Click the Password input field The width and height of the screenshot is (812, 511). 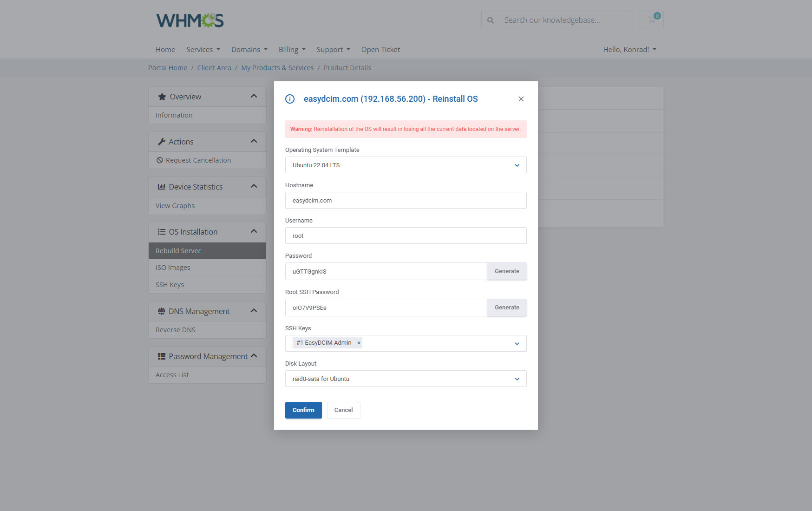coord(386,271)
